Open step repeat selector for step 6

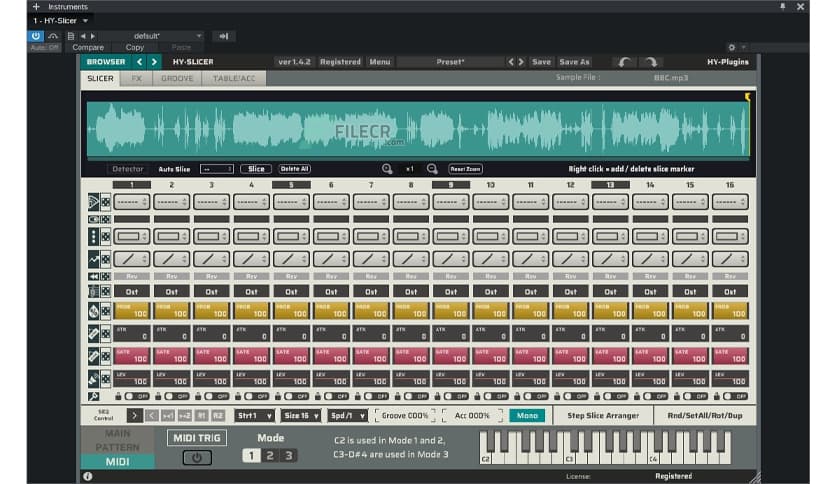click(x=331, y=237)
